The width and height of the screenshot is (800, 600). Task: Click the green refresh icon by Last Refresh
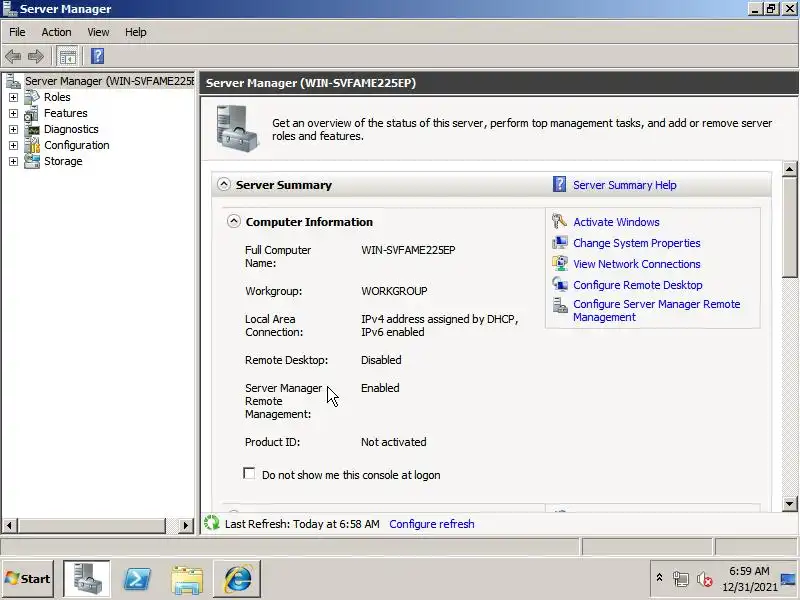tap(212, 523)
